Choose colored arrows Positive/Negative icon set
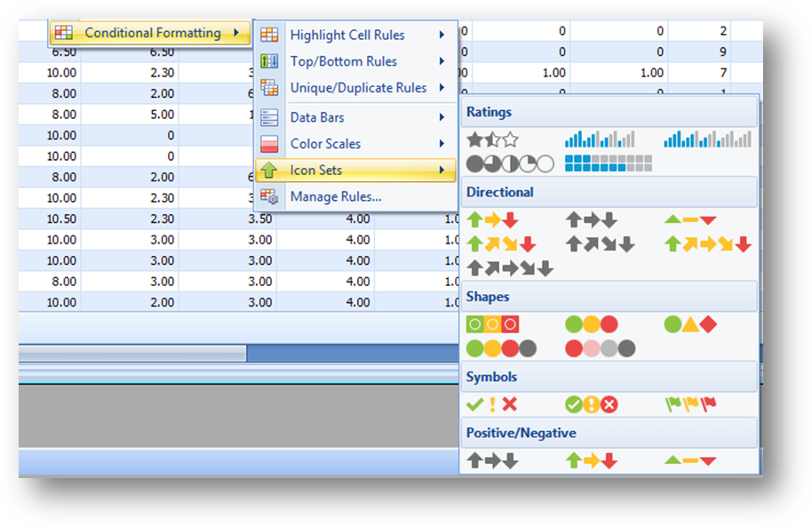 click(592, 460)
